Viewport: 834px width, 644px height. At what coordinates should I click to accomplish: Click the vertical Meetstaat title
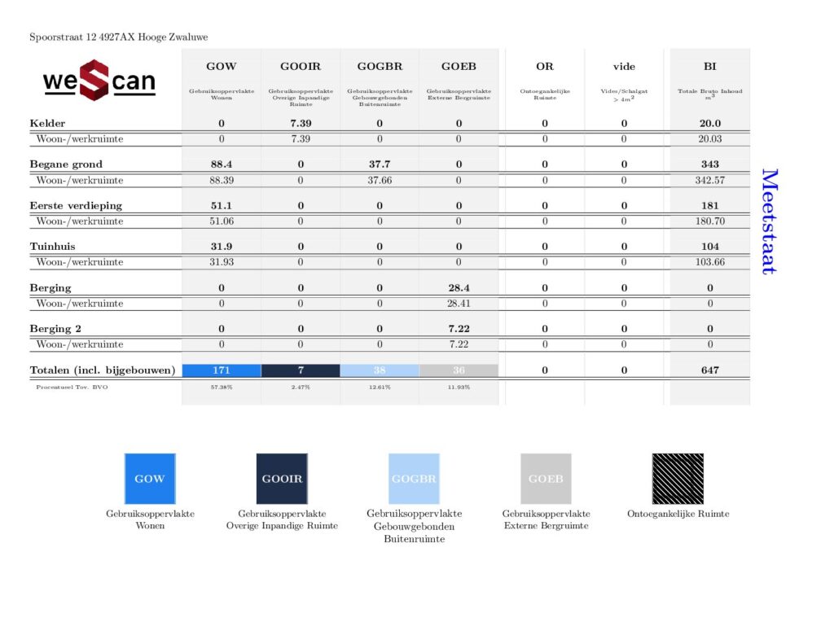pos(769,221)
